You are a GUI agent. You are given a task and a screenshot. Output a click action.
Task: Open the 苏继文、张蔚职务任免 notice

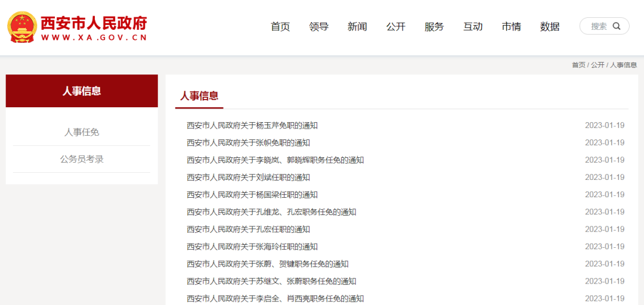pos(271,281)
